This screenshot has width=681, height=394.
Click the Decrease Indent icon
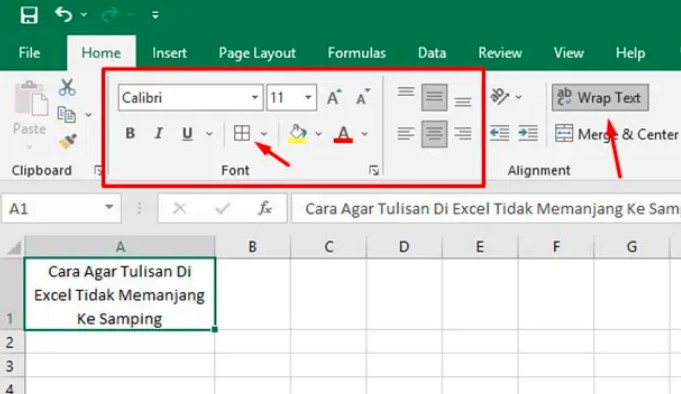pos(499,133)
